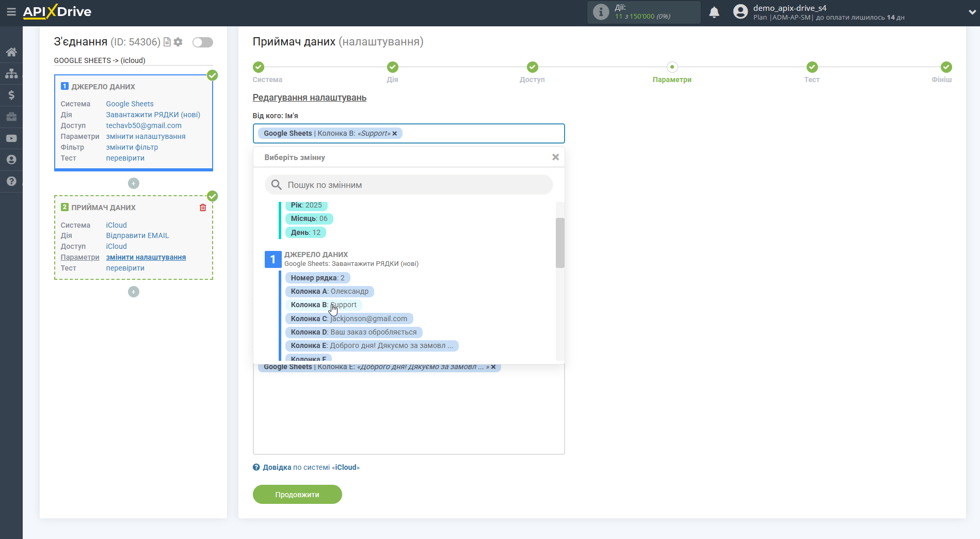Click the actions info icon

601,12
